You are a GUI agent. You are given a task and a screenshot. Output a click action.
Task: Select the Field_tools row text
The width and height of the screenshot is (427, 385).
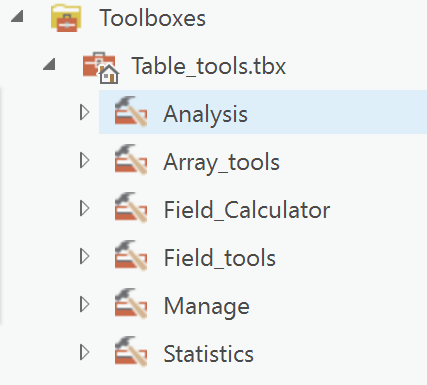click(220, 258)
